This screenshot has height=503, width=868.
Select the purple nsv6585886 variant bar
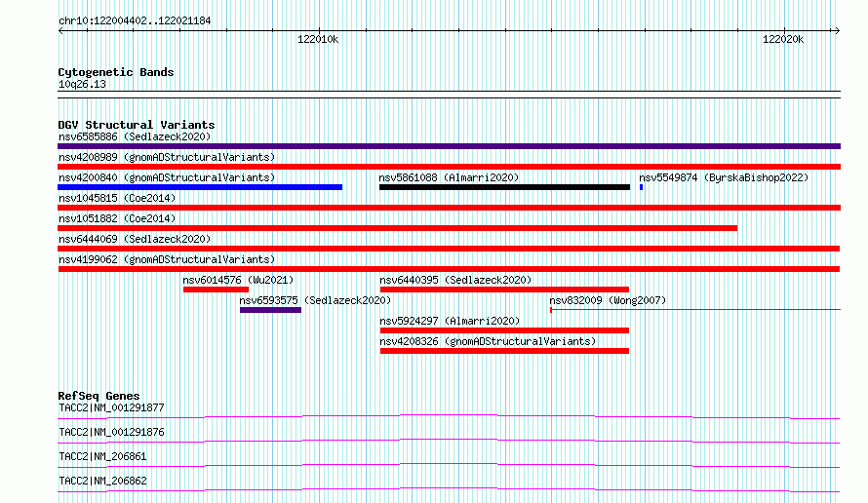449,146
